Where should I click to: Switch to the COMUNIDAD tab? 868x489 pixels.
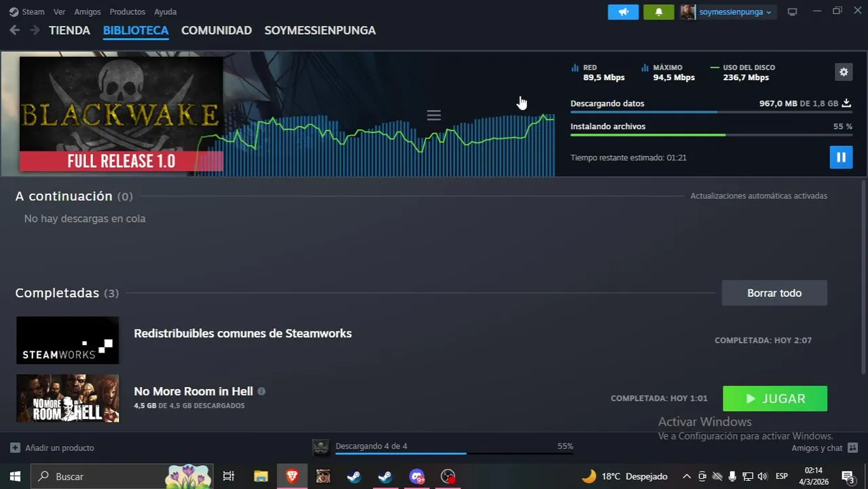click(x=217, y=31)
